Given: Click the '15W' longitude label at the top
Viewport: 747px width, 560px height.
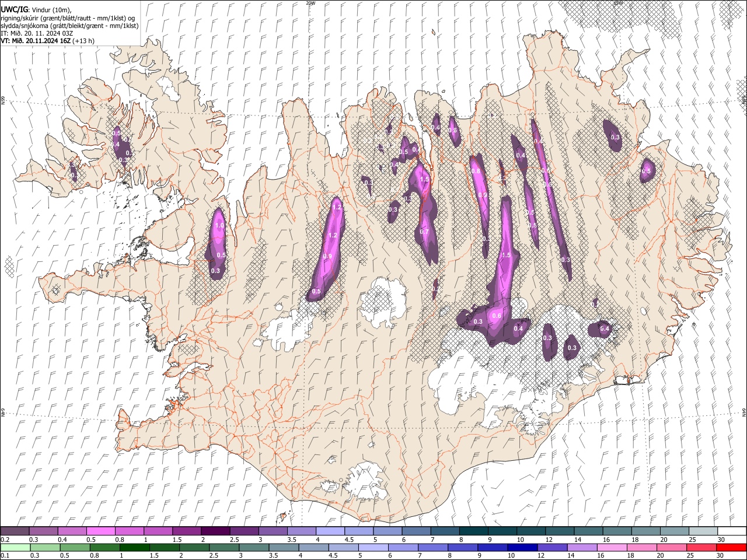Looking at the screenshot, I should coord(618,3).
